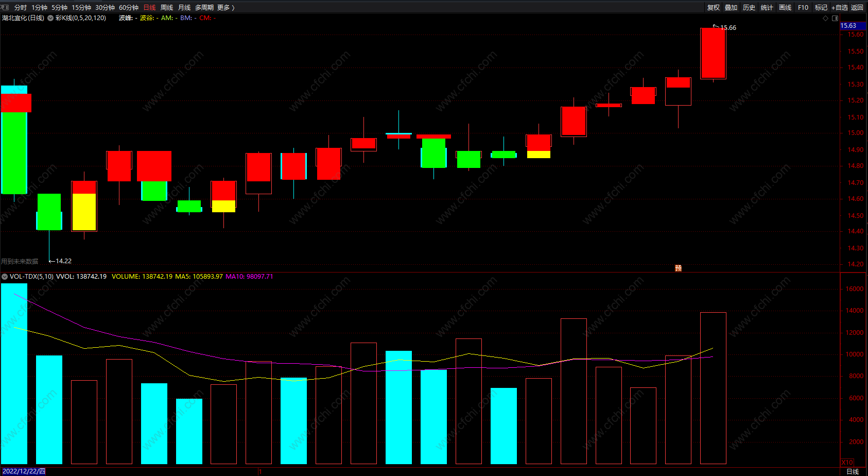Image resolution: width=868 pixels, height=476 pixels.
Task: Click the VVOL: 138742.19 value
Action: coord(81,277)
